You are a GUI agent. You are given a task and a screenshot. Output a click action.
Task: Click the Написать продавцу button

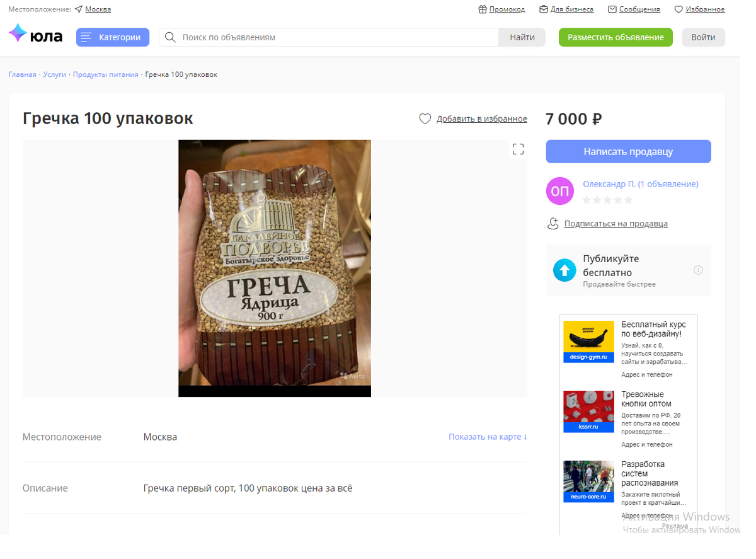(x=628, y=151)
